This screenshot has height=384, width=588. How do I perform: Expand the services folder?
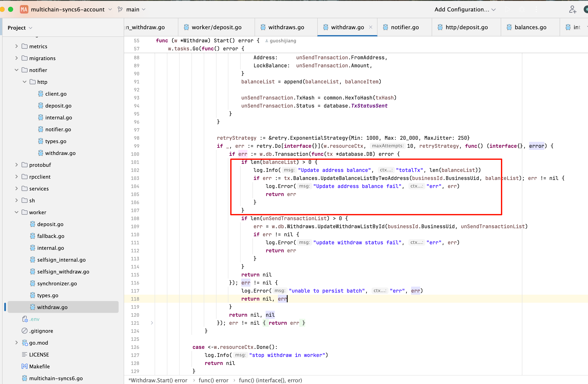[17, 188]
